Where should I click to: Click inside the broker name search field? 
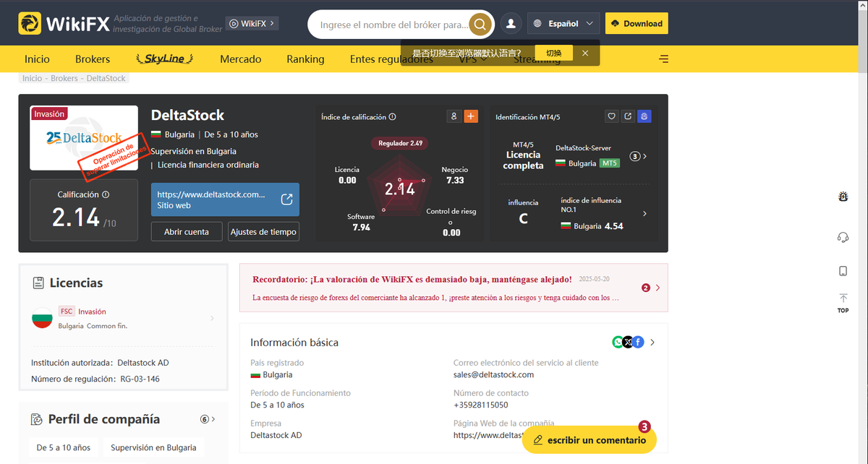pyautogui.click(x=393, y=25)
